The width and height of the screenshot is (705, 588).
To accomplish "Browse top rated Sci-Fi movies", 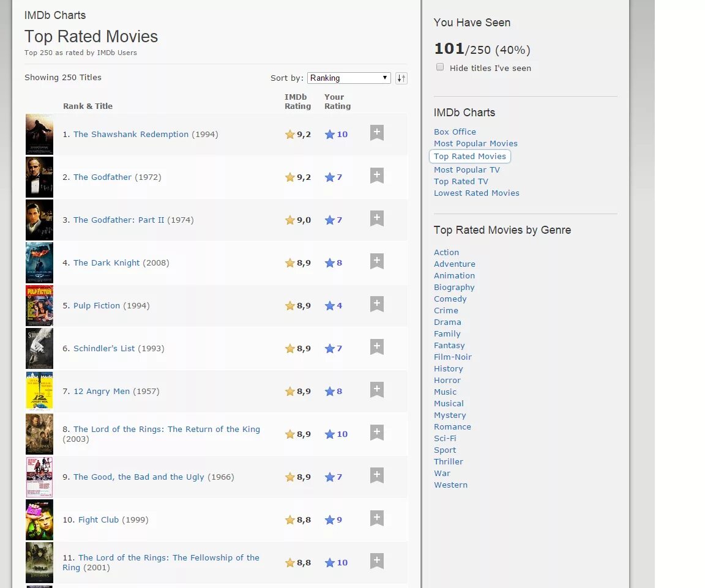I will (x=445, y=438).
